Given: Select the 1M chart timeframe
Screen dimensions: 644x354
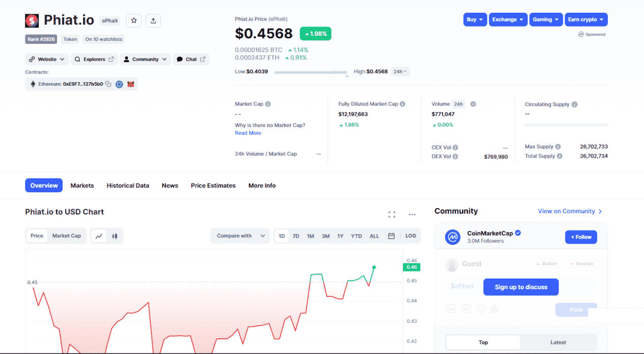Looking at the screenshot, I should pos(310,236).
